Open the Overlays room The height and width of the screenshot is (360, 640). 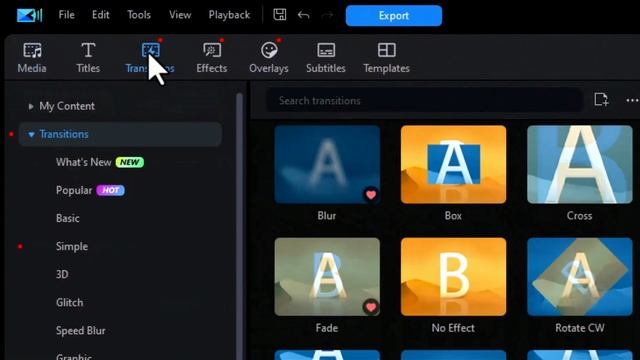[x=269, y=58]
